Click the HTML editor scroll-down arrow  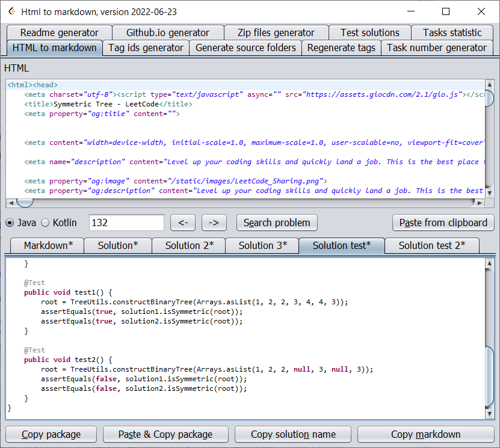(x=490, y=193)
